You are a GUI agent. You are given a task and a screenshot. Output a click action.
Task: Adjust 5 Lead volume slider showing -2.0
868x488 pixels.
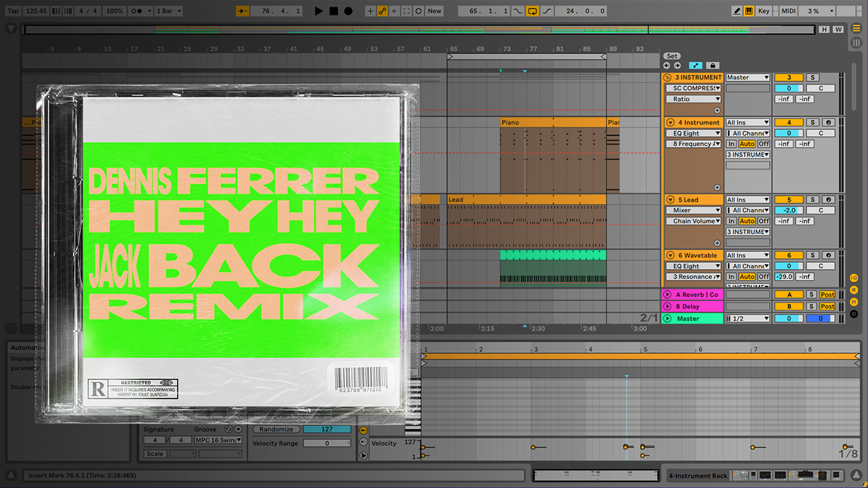click(x=789, y=210)
